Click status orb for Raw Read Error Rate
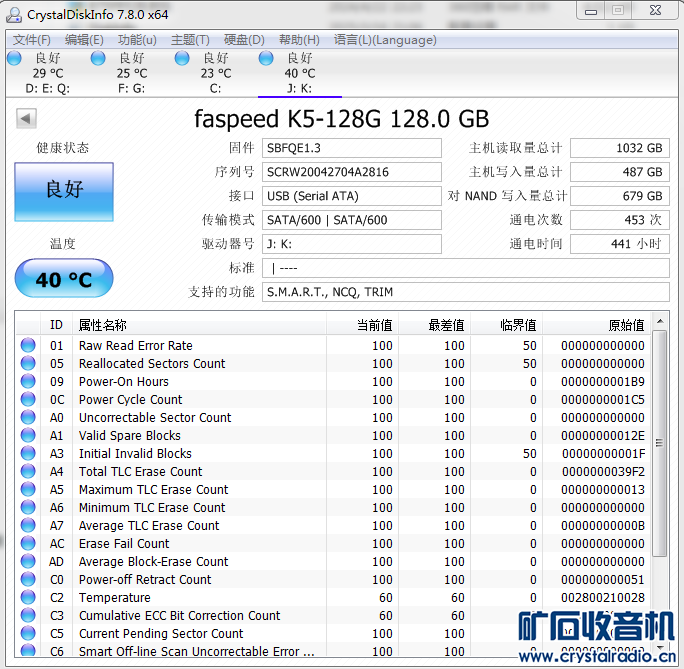 28,346
